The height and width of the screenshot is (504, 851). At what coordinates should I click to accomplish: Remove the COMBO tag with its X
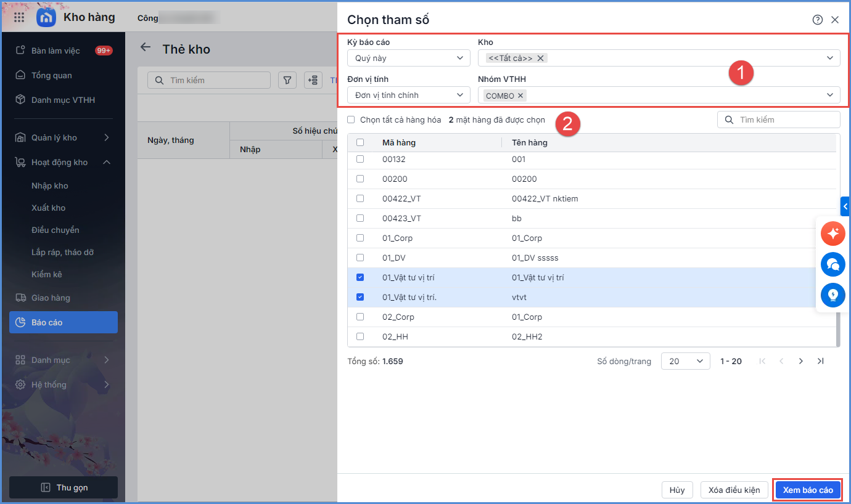tap(520, 96)
